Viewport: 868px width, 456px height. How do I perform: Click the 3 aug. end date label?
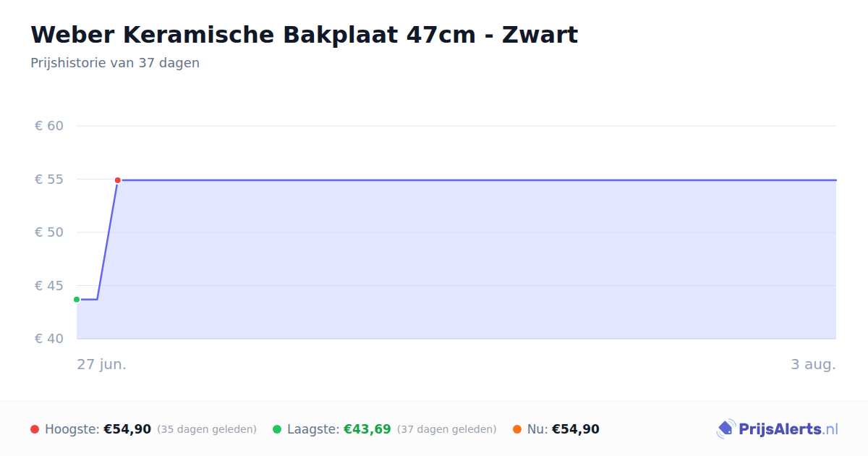[x=813, y=364]
